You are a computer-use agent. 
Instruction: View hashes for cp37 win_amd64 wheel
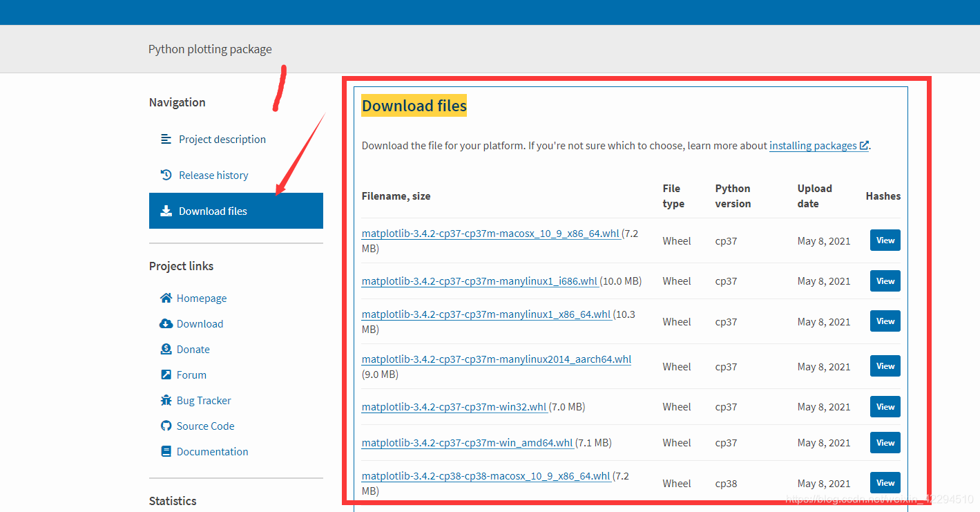[885, 443]
